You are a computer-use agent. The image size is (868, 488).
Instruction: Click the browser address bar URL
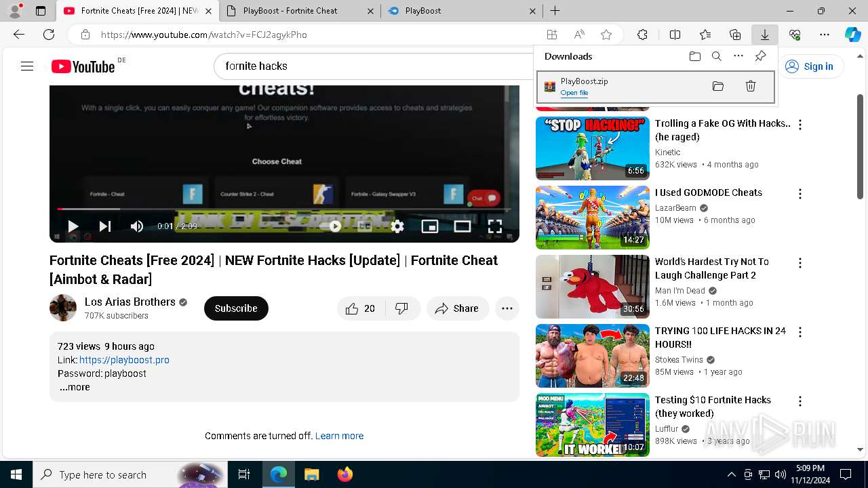204,35
